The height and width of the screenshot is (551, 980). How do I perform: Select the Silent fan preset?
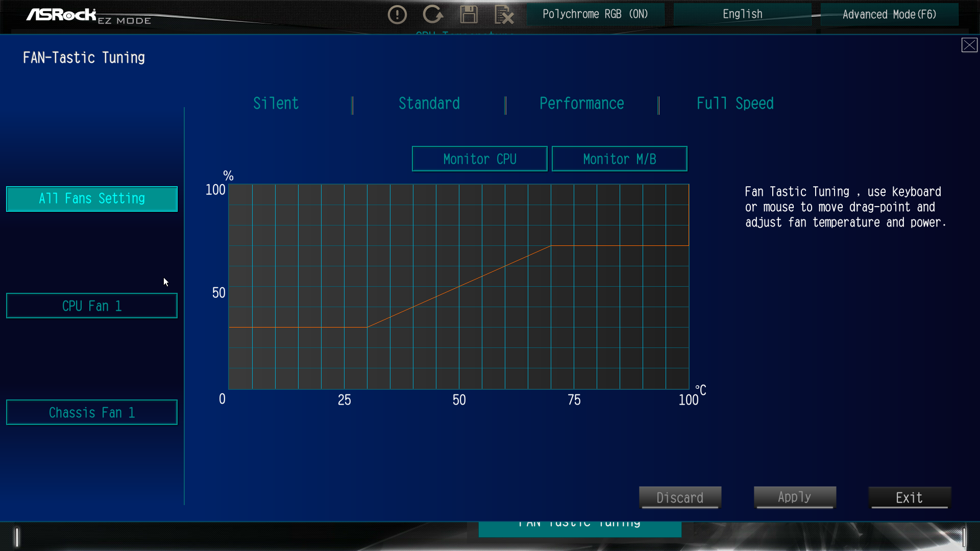click(x=276, y=104)
